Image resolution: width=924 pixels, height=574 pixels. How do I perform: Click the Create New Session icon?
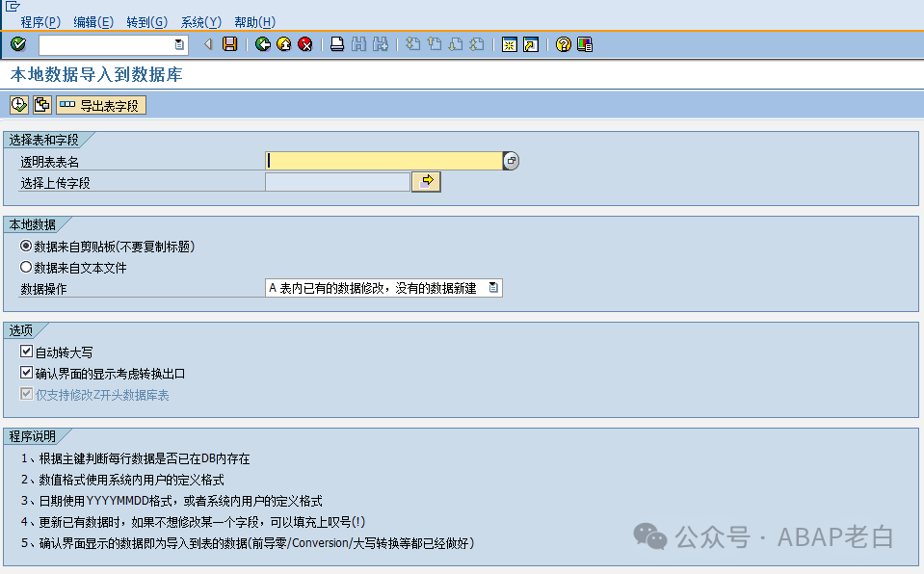(509, 44)
